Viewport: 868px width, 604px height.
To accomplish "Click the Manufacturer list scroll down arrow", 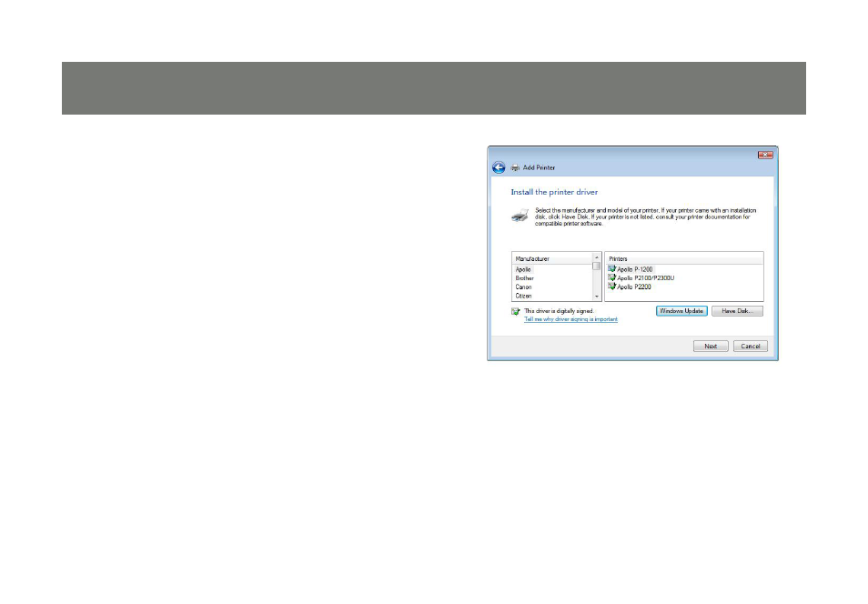I will [x=596, y=297].
